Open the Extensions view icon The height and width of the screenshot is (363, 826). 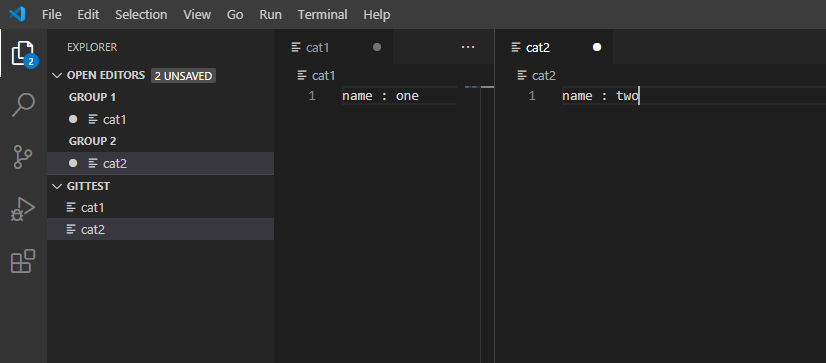pos(23,261)
